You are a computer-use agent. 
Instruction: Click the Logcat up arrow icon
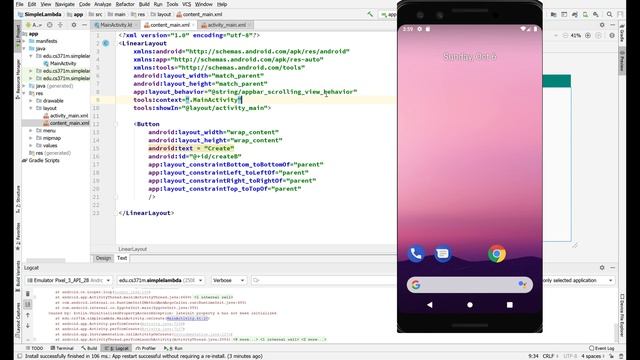click(28, 315)
